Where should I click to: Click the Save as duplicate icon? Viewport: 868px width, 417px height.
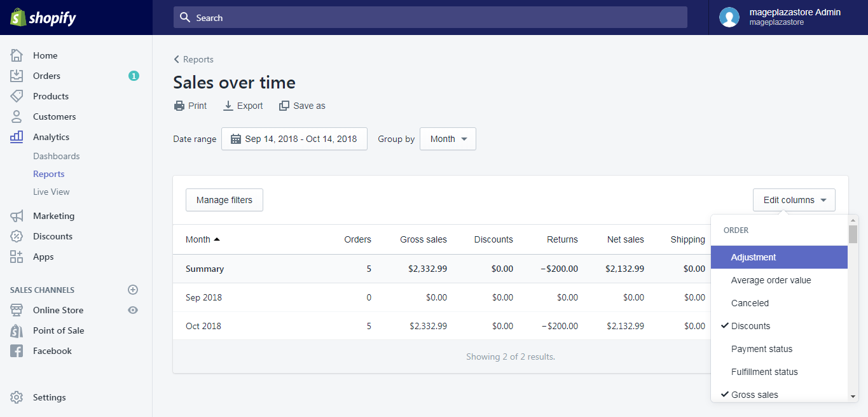pyautogui.click(x=284, y=106)
